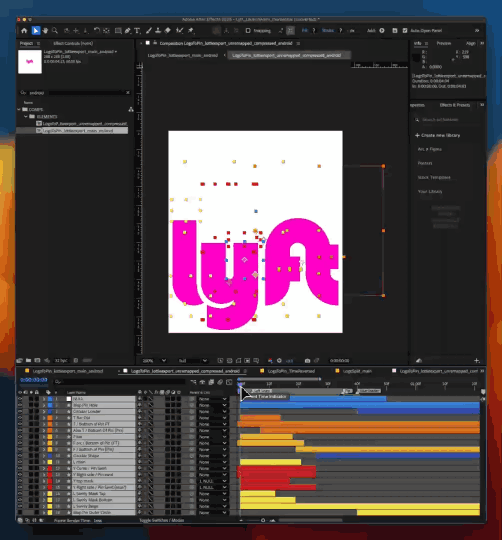Image resolution: width=502 pixels, height=540 pixels.
Task: Click the frame blending icon in timeline header
Action: (211, 382)
